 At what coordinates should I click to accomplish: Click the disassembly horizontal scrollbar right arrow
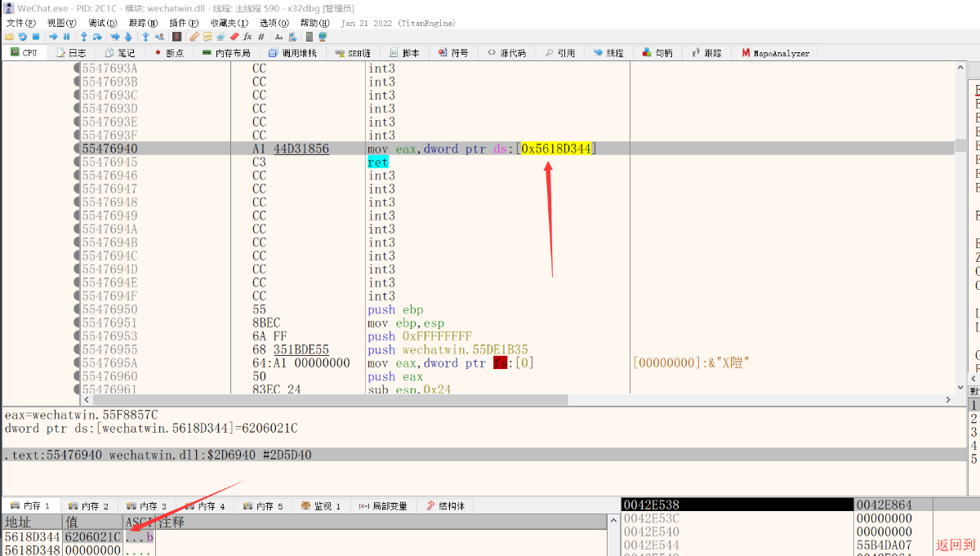(948, 400)
